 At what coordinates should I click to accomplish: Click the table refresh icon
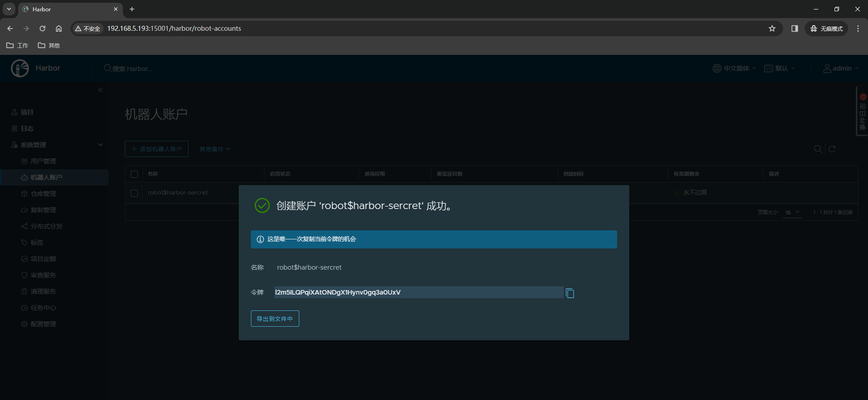(x=832, y=149)
